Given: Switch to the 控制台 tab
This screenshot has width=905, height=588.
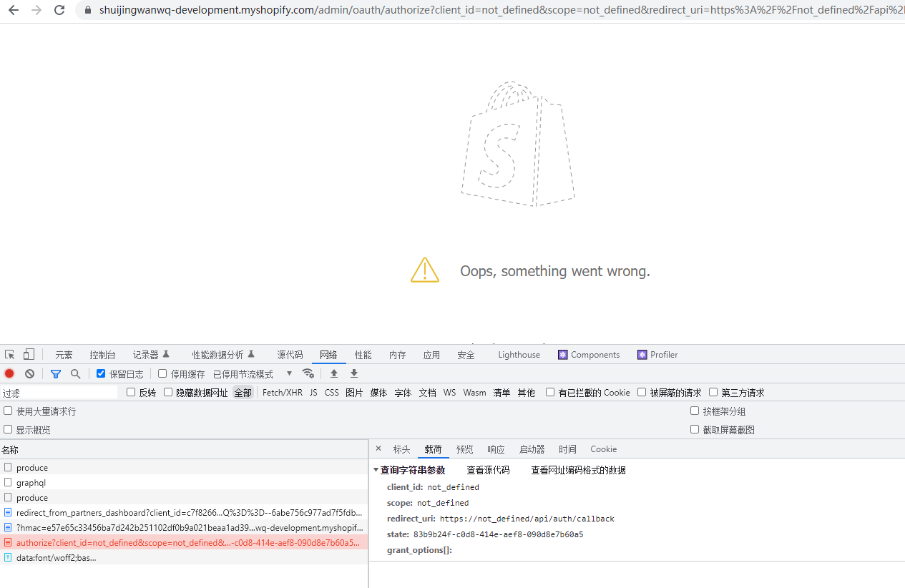Looking at the screenshot, I should pos(102,355).
